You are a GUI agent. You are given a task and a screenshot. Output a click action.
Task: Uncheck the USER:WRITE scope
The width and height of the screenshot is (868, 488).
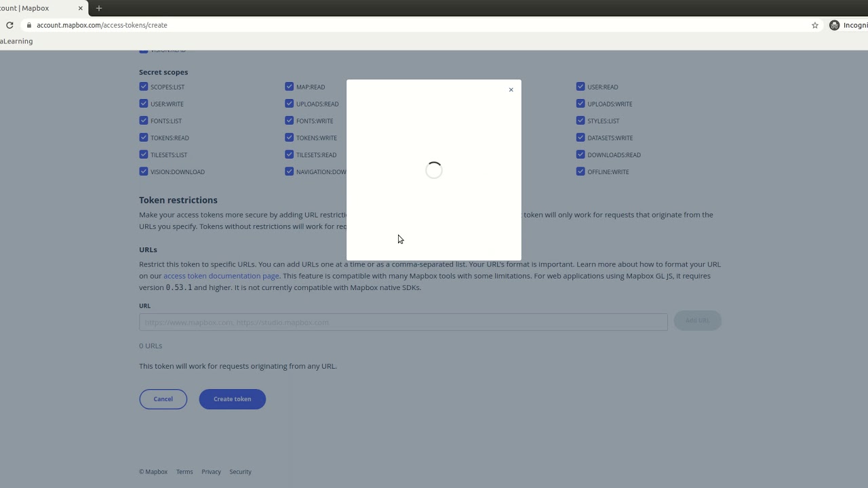144,104
